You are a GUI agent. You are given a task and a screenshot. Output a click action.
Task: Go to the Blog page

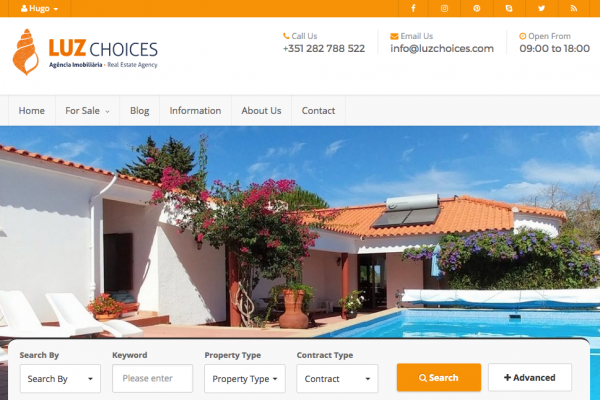139,111
